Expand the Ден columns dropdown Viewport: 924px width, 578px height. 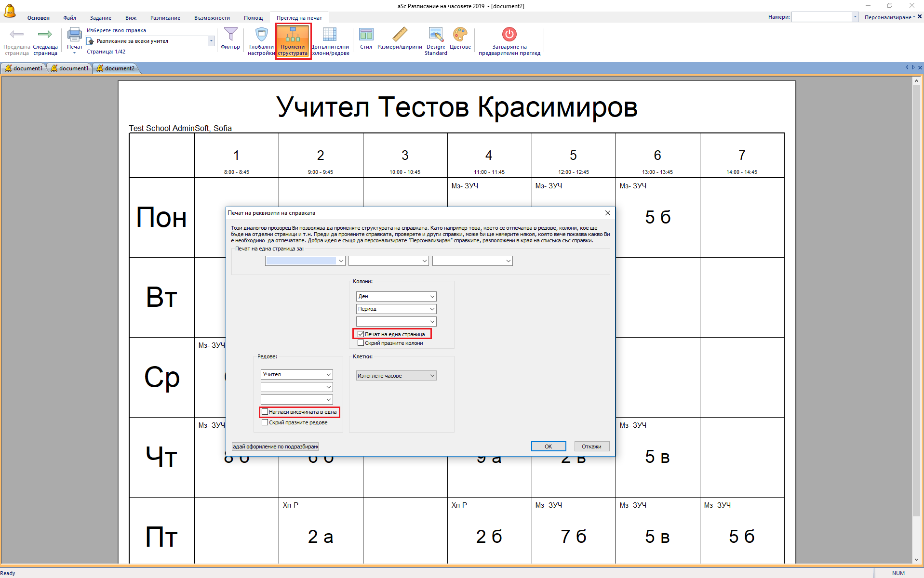point(432,297)
